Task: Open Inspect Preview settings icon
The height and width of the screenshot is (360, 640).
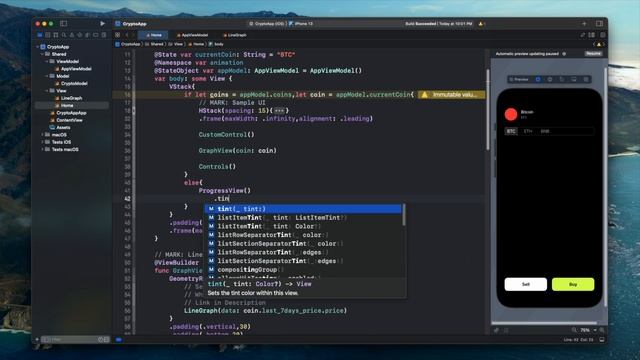Action: (x=550, y=79)
